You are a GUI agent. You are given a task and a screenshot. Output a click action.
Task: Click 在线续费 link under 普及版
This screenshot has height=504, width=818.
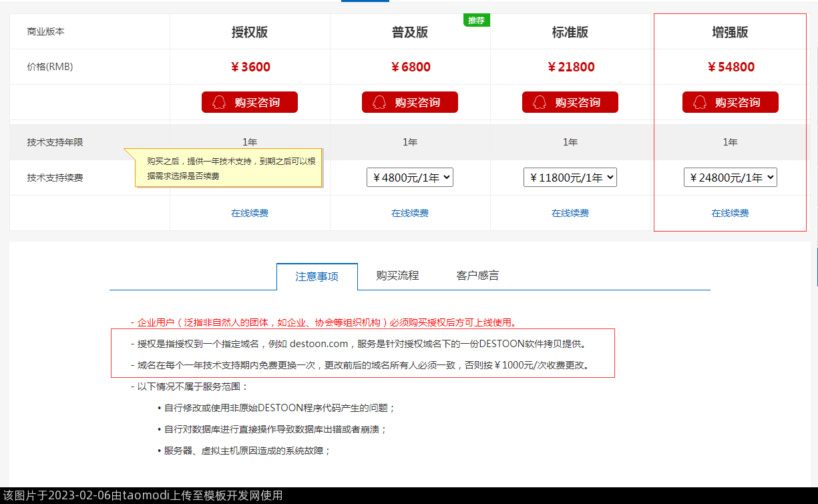click(x=410, y=213)
